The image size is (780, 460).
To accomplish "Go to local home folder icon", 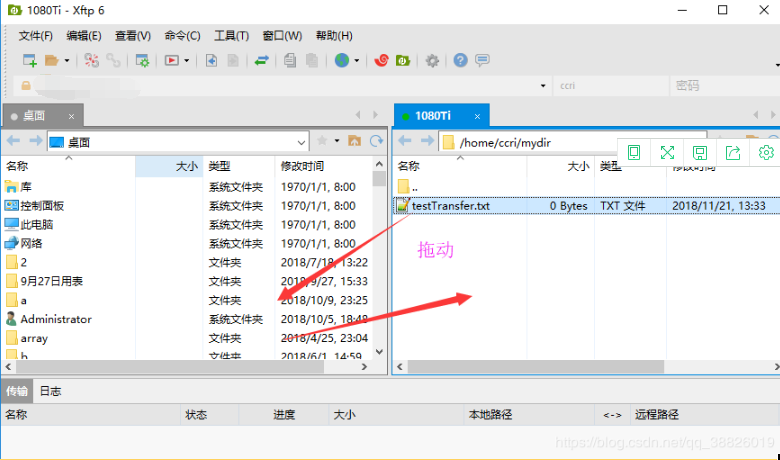I will 354,141.
